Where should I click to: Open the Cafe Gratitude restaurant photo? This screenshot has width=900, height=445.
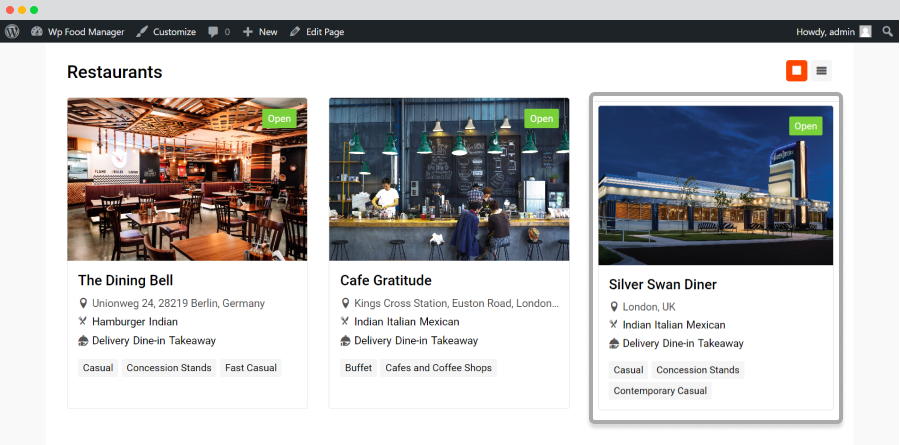pos(449,179)
